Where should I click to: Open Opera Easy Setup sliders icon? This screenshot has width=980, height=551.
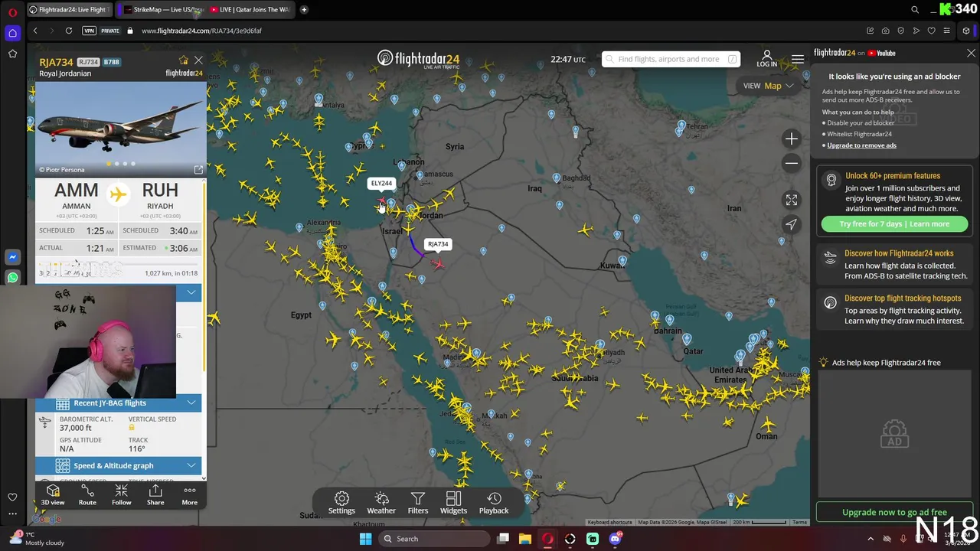tap(947, 31)
